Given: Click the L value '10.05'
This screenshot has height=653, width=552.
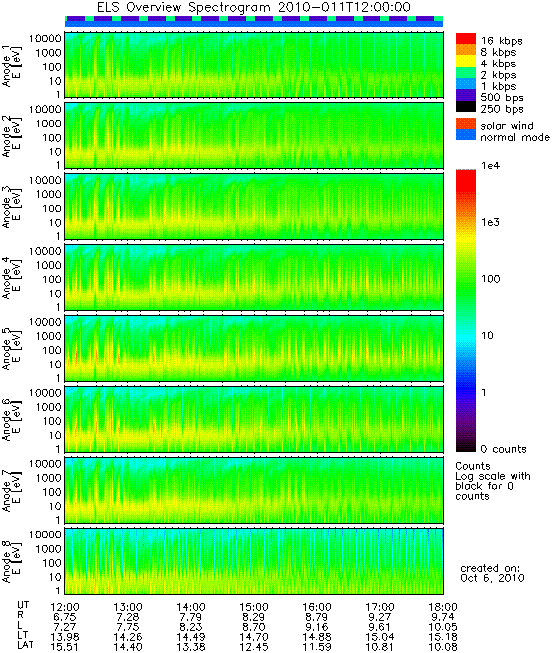Looking at the screenshot, I should (x=443, y=627).
